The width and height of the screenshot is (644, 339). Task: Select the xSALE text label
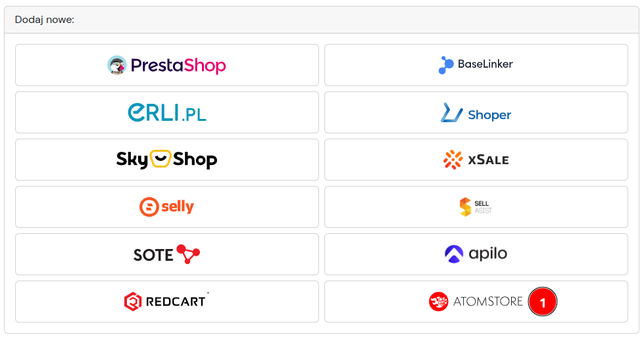click(488, 160)
